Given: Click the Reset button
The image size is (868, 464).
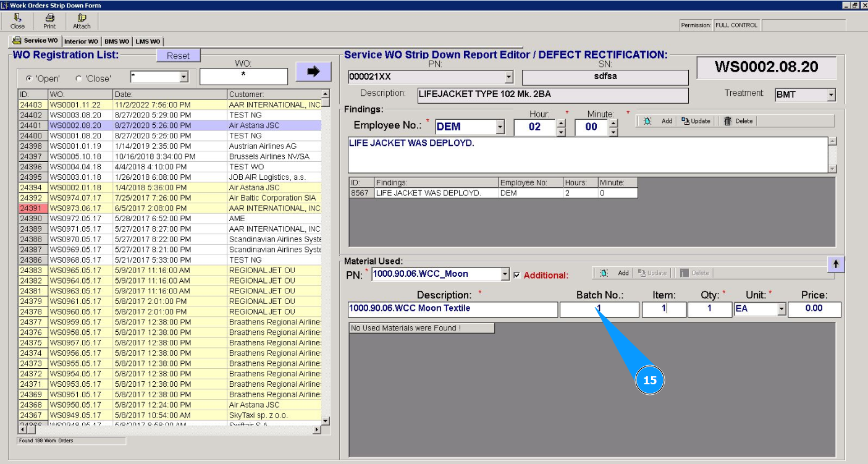Looking at the screenshot, I should coord(178,56).
